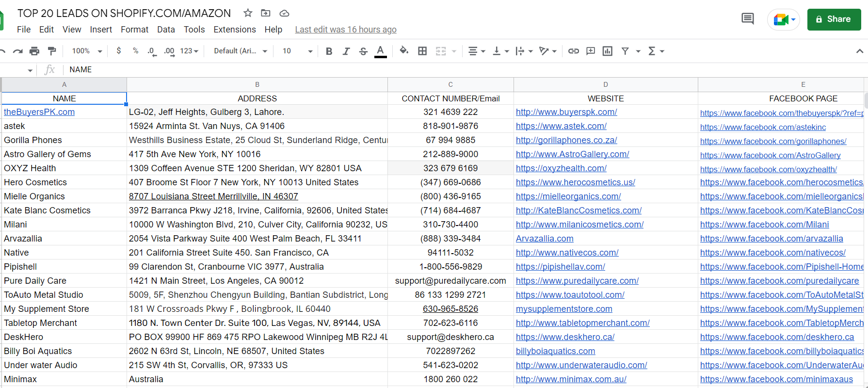Open the borders tool
The image size is (868, 388).
[422, 51]
